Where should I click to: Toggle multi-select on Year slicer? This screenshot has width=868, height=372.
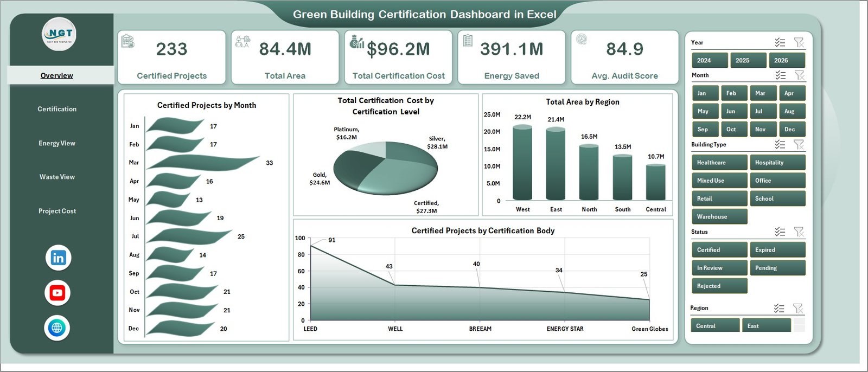(780, 42)
